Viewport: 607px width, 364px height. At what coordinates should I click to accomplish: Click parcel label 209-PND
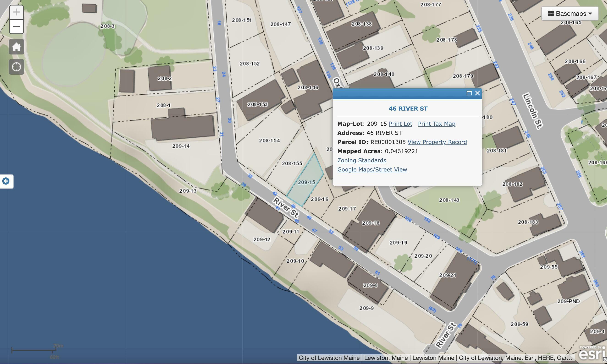(568, 301)
